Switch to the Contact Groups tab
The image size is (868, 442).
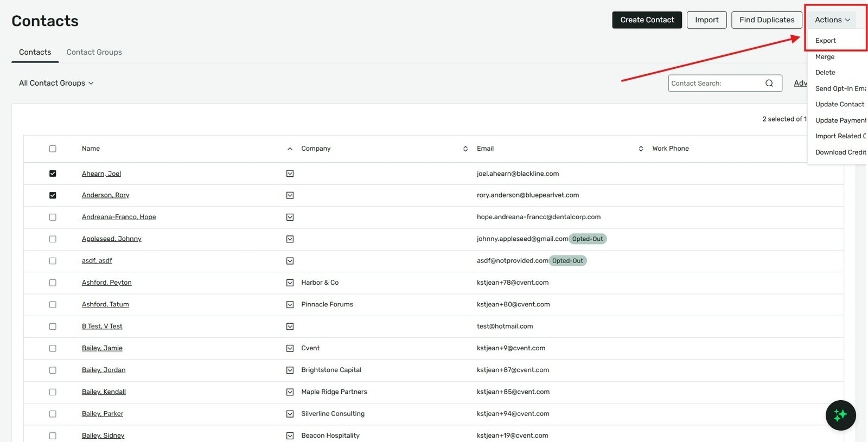point(94,52)
